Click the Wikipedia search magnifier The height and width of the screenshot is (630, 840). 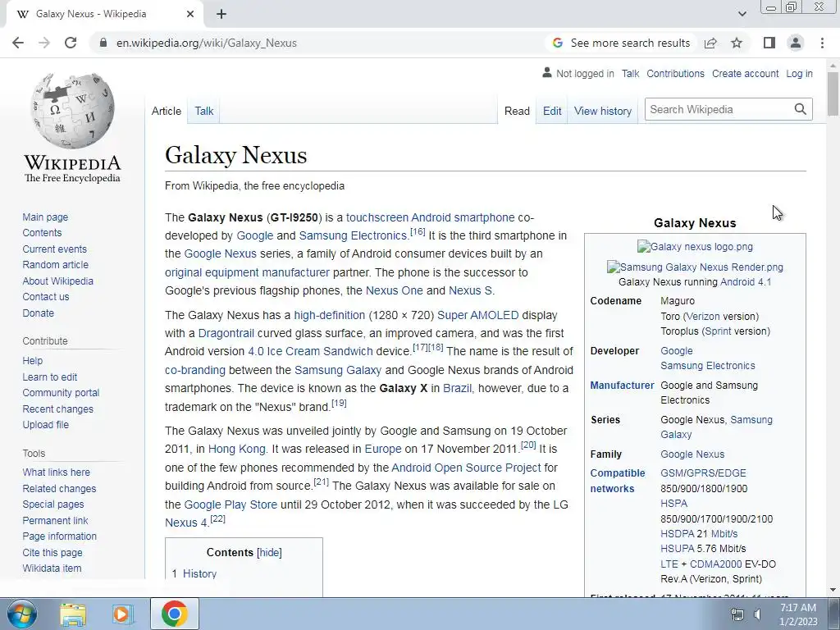(801, 109)
